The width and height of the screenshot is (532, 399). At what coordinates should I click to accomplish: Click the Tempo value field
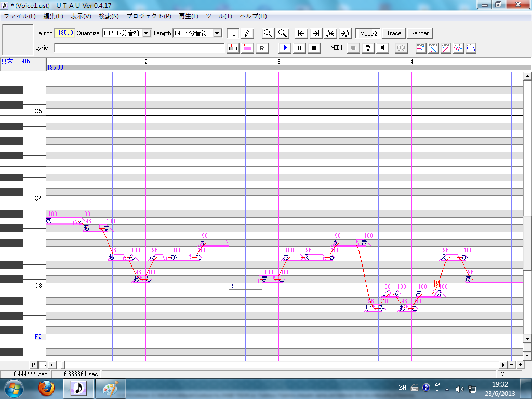(x=64, y=33)
